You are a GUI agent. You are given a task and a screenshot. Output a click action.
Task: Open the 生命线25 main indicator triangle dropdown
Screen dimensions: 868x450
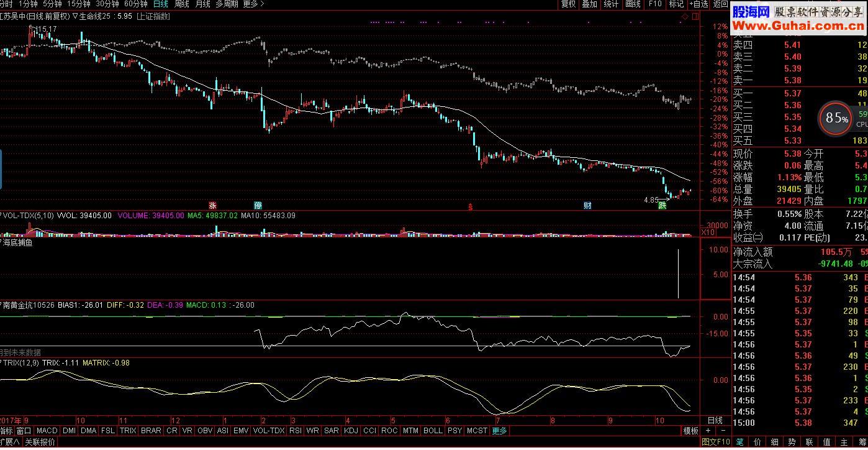pos(75,17)
